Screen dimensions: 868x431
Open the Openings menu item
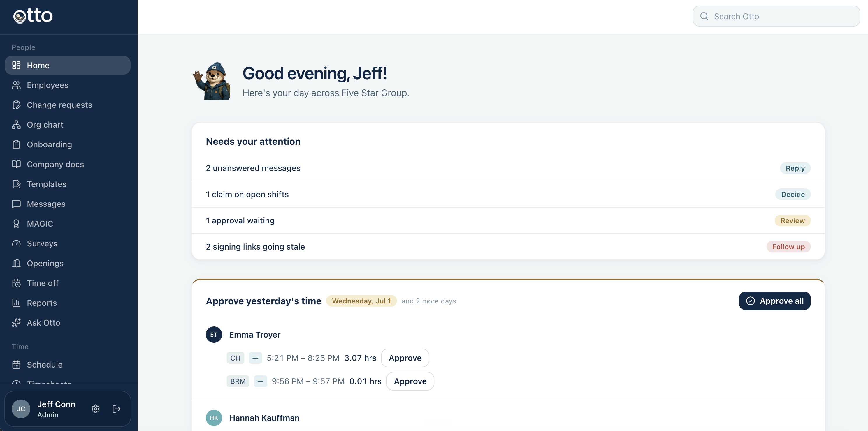67,263
